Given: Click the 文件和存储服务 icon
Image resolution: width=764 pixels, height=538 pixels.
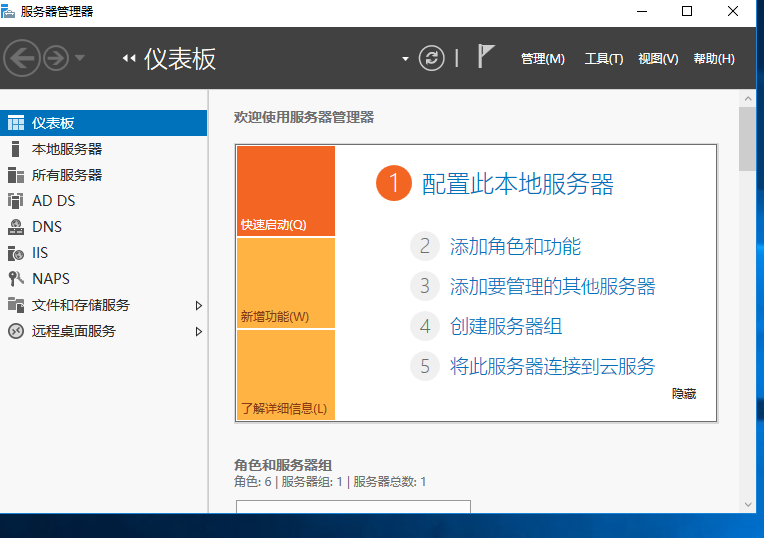Looking at the screenshot, I should [16, 305].
